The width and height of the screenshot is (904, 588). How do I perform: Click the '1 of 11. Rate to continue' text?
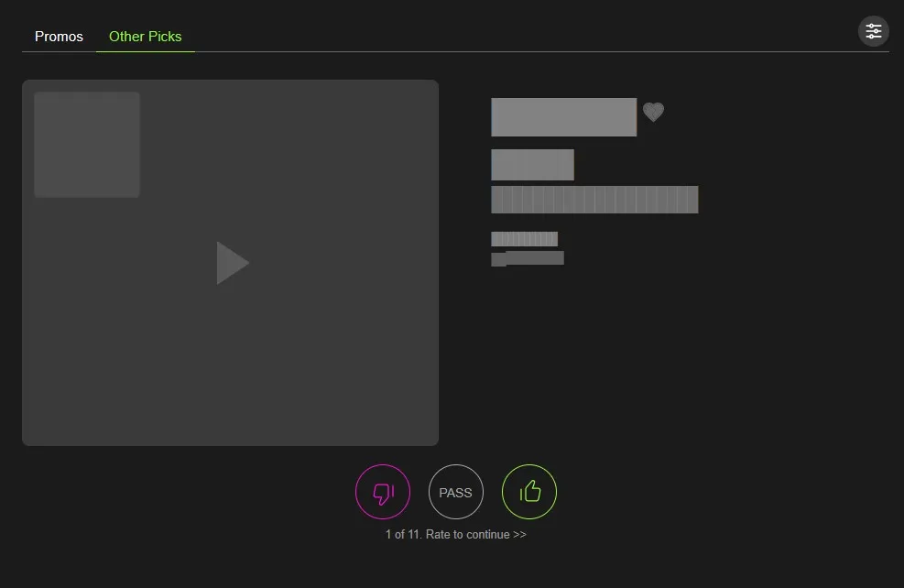tap(455, 534)
